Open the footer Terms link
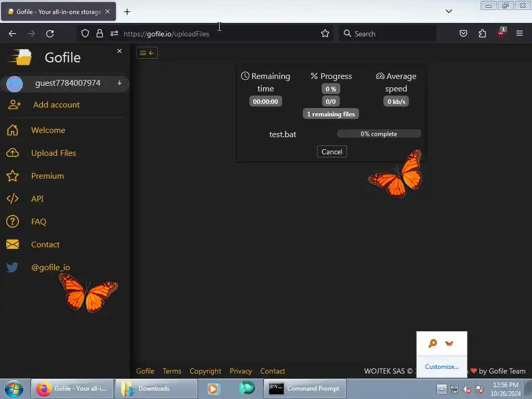The image size is (532, 399). tap(171, 371)
